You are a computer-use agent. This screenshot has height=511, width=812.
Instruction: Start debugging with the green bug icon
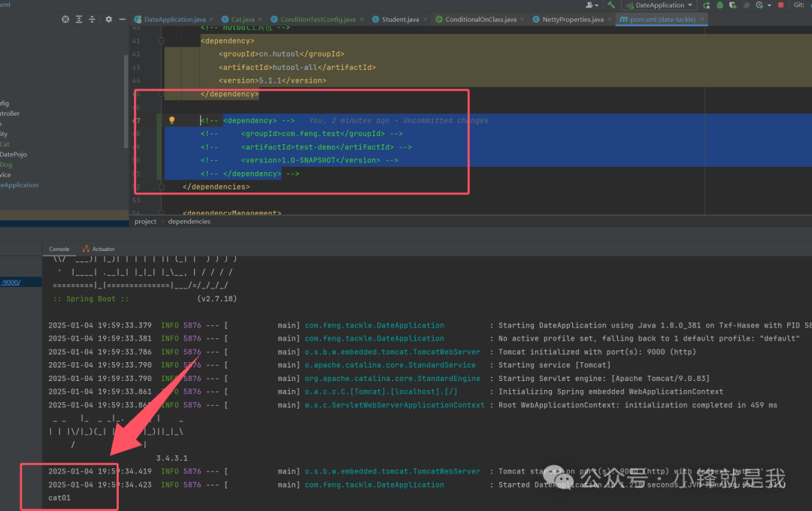720,5
